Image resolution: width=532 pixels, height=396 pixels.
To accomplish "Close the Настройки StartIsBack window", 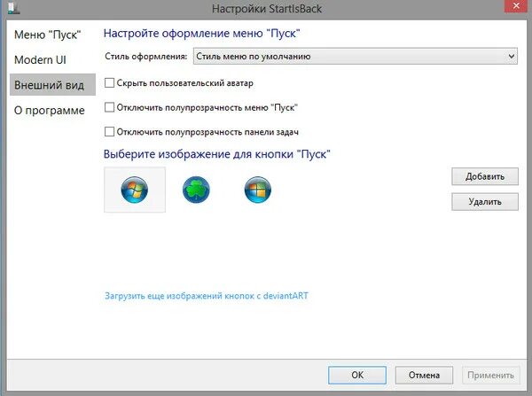I will pos(516,6).
